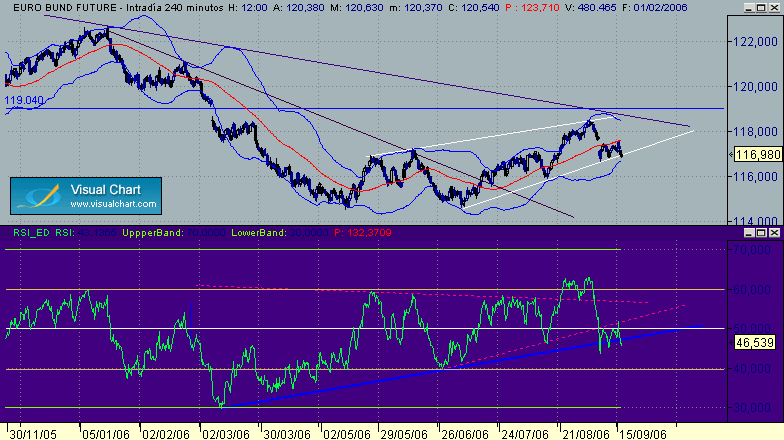Minimize the RSI_ED indicator panel

pyautogui.click(x=748, y=232)
